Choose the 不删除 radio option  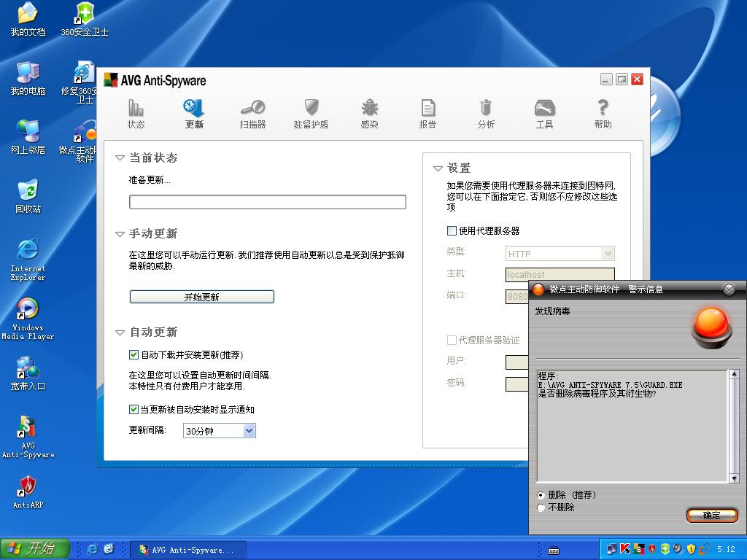[541, 507]
